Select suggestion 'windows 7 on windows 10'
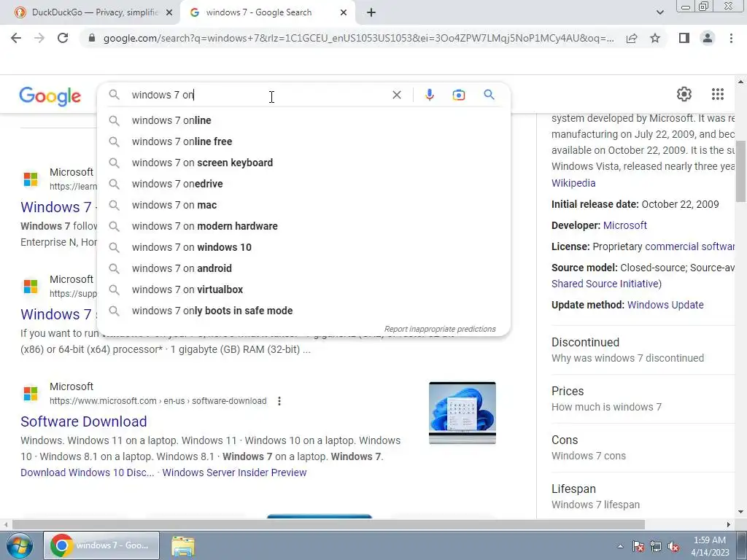The width and height of the screenshot is (747, 560). click(303, 247)
